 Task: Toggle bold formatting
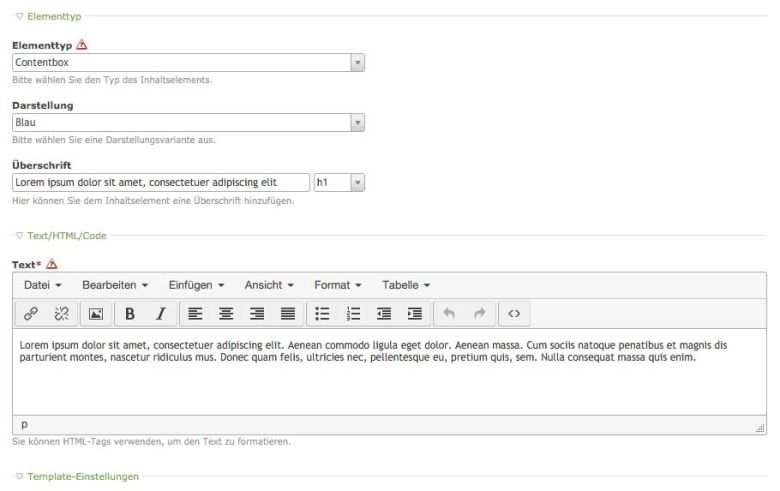(x=130, y=313)
